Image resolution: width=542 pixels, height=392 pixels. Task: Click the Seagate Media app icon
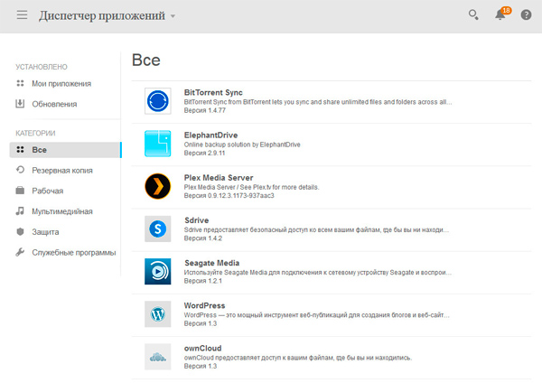pos(158,272)
